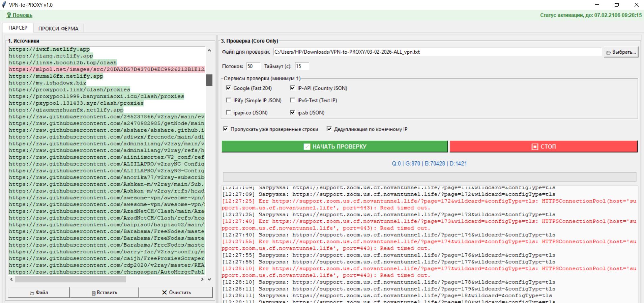Stop the check with the СТОП button
644x303 pixels.
tap(544, 146)
